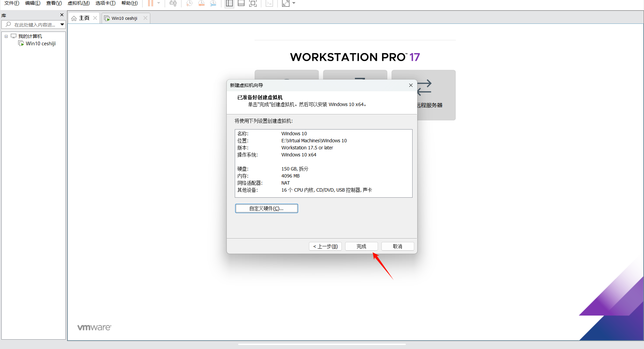Image resolution: width=644 pixels, height=349 pixels.
Task: Click the console view toolbar icon
Action: tap(269, 3)
